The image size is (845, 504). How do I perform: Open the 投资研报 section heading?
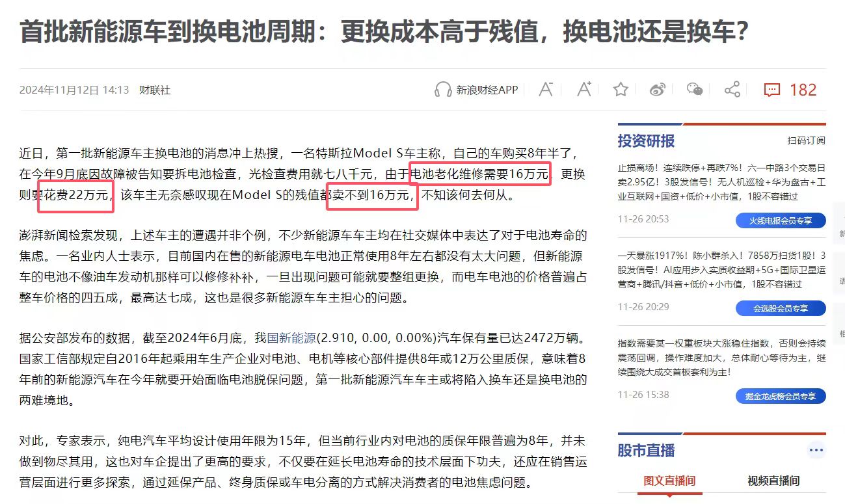click(646, 140)
